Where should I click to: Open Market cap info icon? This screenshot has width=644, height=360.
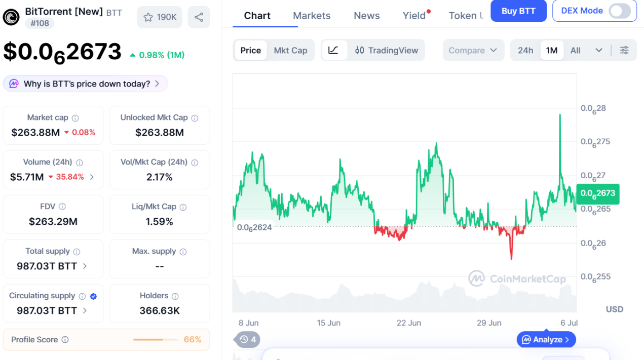75,118
